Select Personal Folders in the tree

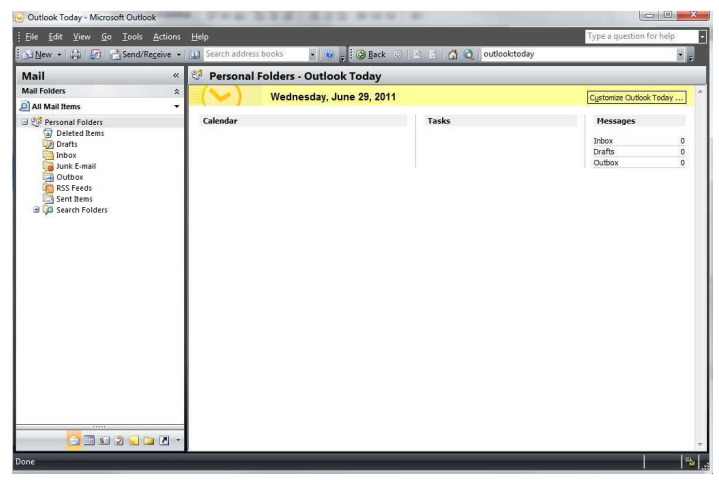pyautogui.click(x=73, y=122)
